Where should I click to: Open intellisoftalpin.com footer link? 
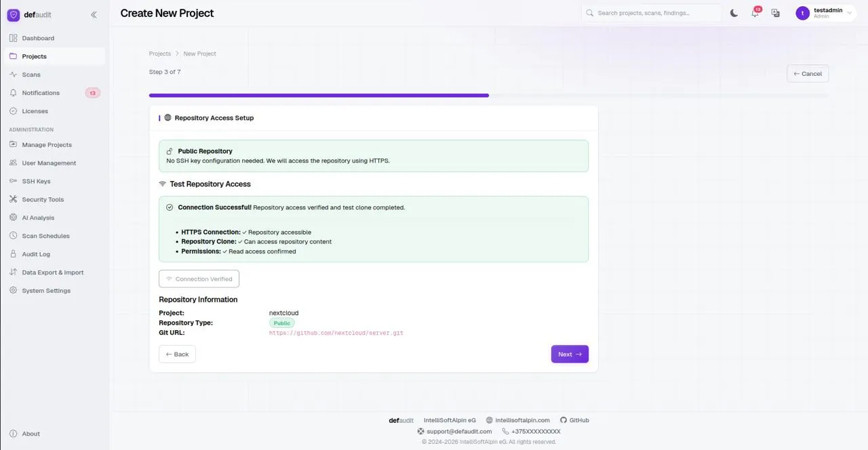click(x=518, y=420)
